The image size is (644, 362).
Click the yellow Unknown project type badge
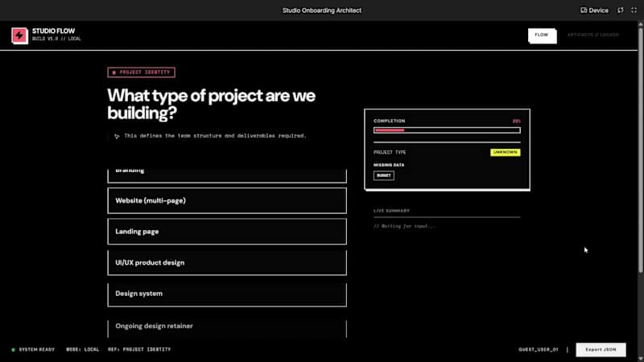pyautogui.click(x=505, y=152)
